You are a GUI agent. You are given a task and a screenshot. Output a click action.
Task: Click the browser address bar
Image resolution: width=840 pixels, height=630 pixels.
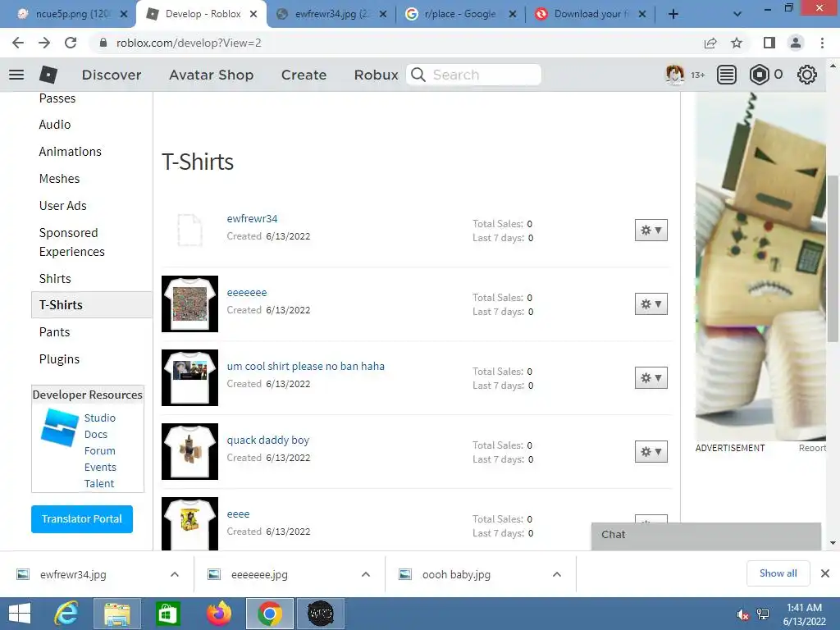click(x=396, y=43)
